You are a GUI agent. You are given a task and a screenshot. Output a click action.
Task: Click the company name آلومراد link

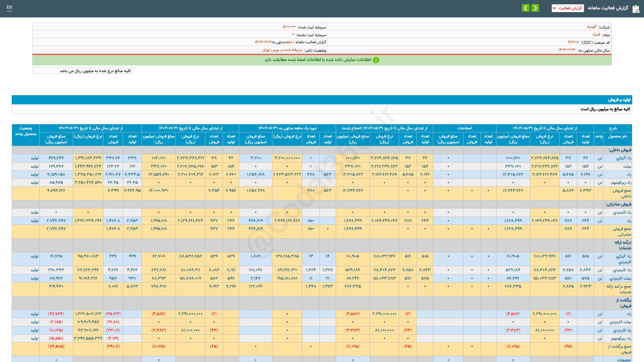[591, 27]
